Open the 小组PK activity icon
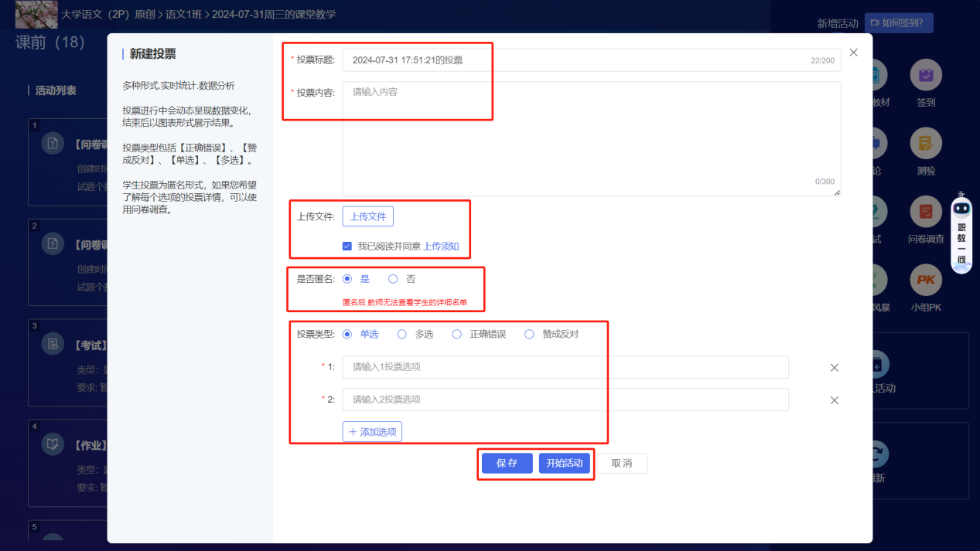This screenshot has height=551, width=980. (x=926, y=280)
